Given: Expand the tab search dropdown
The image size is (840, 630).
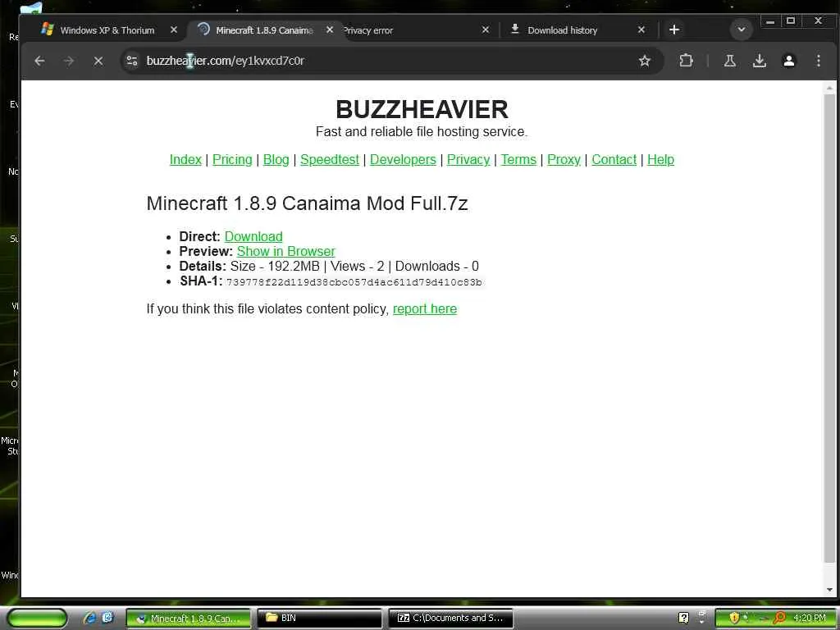Looking at the screenshot, I should (742, 30).
